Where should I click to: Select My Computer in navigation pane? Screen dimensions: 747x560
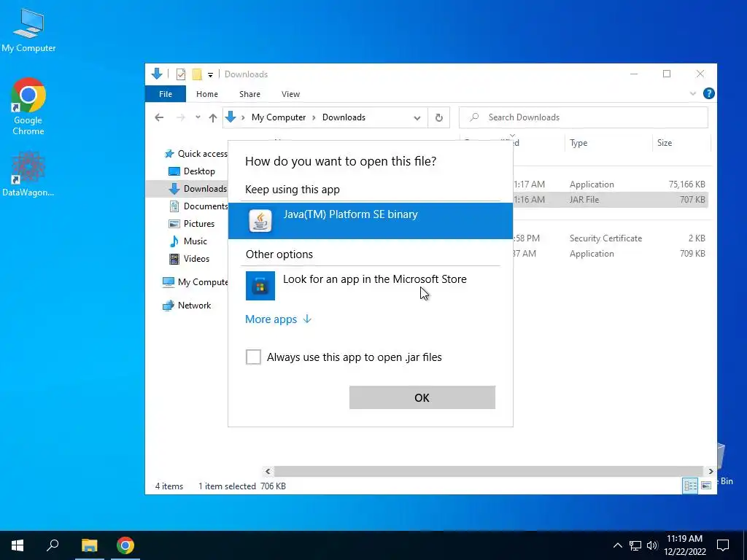tap(195, 282)
